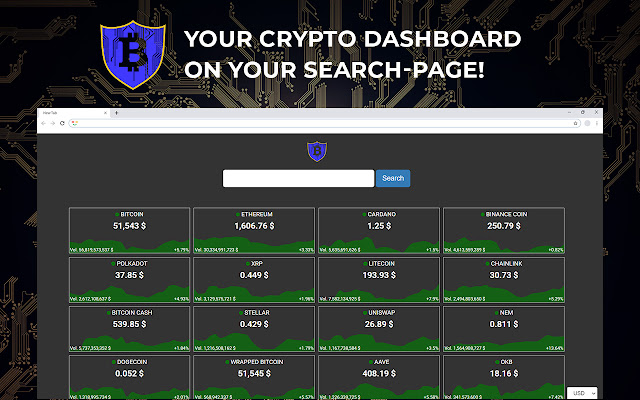Click the browser address bar
This screenshot has width=640, height=400.
click(324, 123)
